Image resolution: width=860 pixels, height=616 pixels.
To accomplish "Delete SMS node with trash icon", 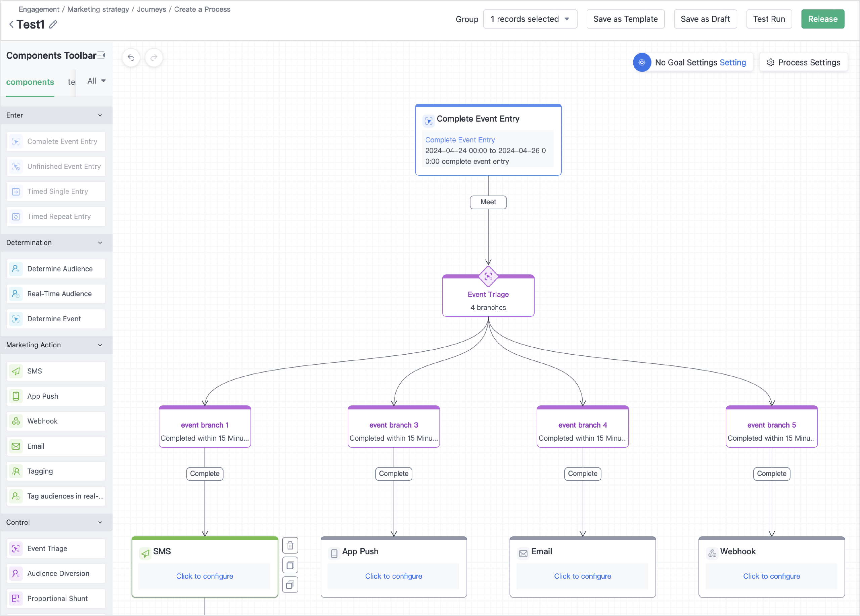I will point(290,545).
